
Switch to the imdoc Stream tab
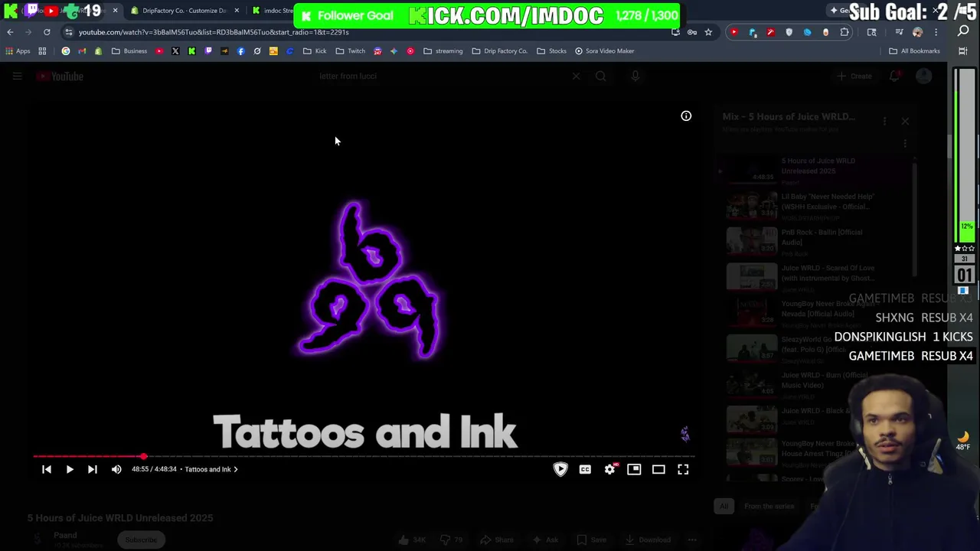click(x=273, y=11)
